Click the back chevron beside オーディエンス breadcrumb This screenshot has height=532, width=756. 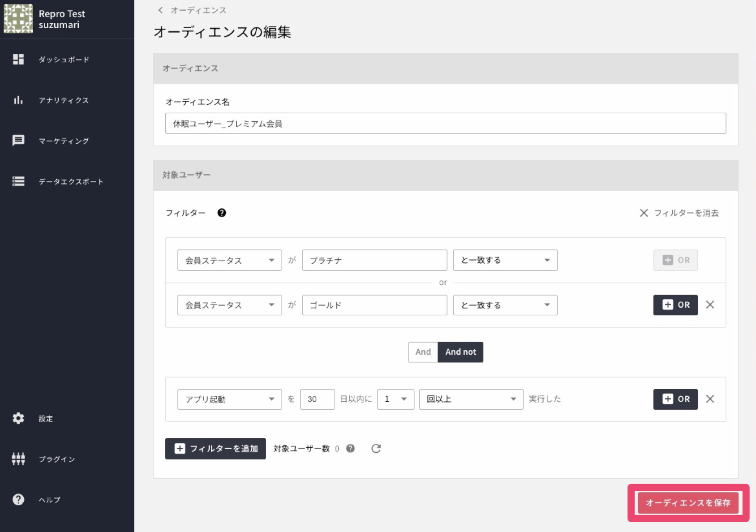coord(160,10)
